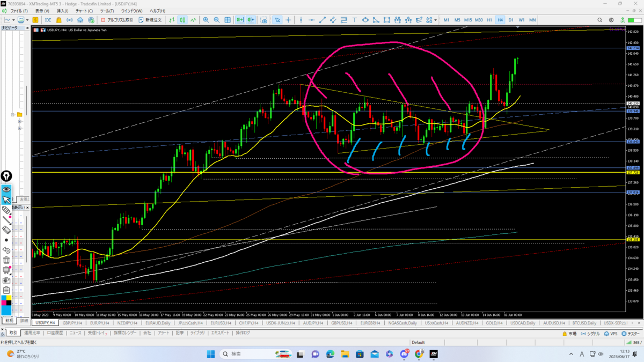644x362 pixels.
Task: Select the trendline drawing tool
Action: (323, 20)
